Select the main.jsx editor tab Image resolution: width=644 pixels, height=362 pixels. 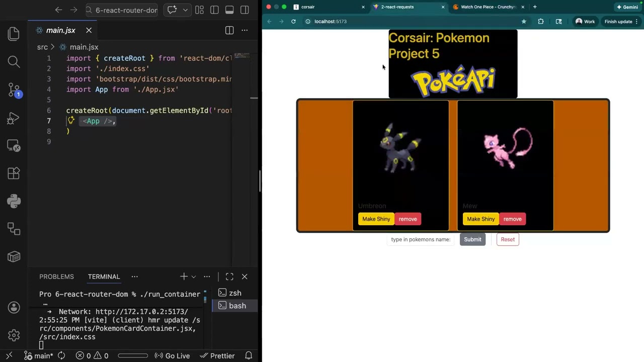[x=60, y=30]
